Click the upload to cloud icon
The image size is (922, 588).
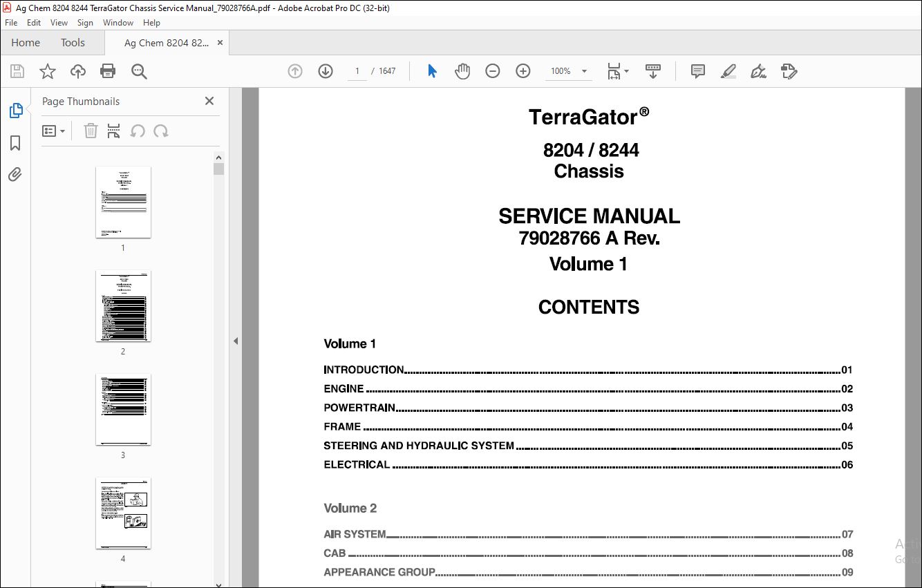click(x=78, y=71)
